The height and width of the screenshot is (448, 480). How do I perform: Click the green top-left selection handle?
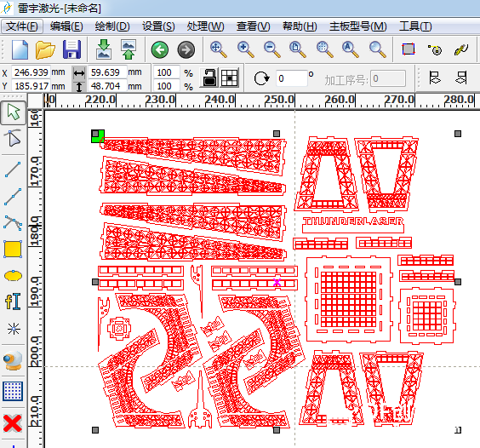coord(98,136)
